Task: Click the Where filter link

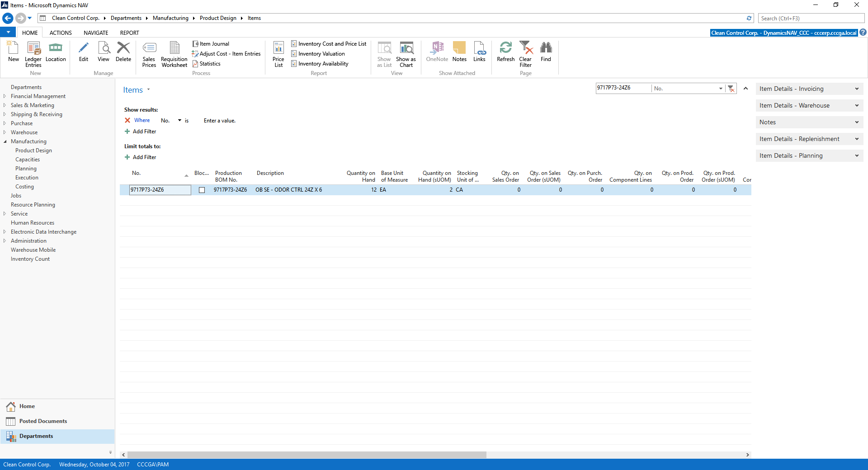Action: 142,120
